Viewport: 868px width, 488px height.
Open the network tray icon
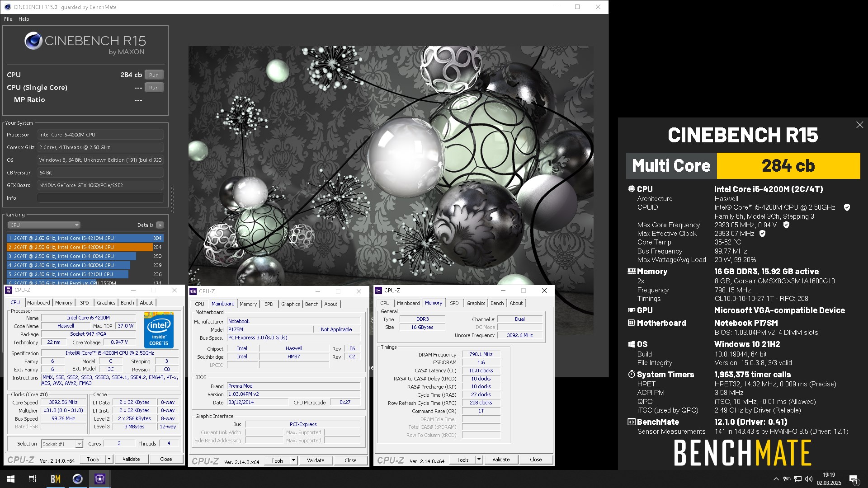(x=798, y=479)
